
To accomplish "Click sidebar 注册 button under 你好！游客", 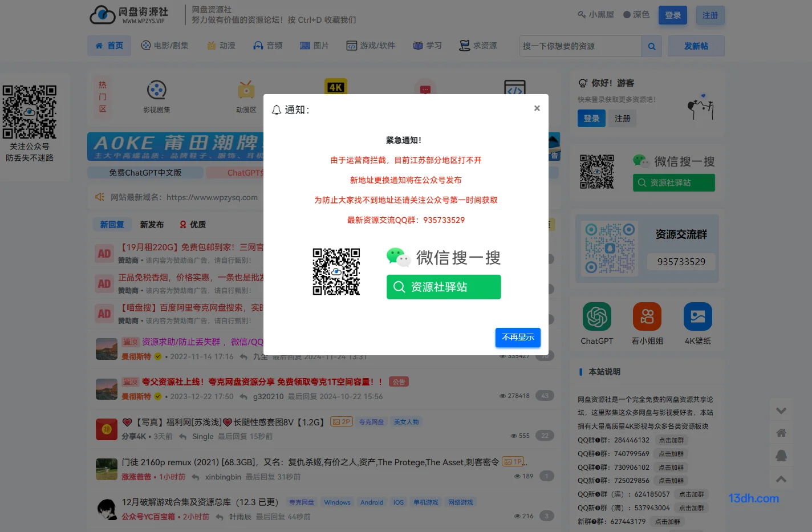I will 623,119.
